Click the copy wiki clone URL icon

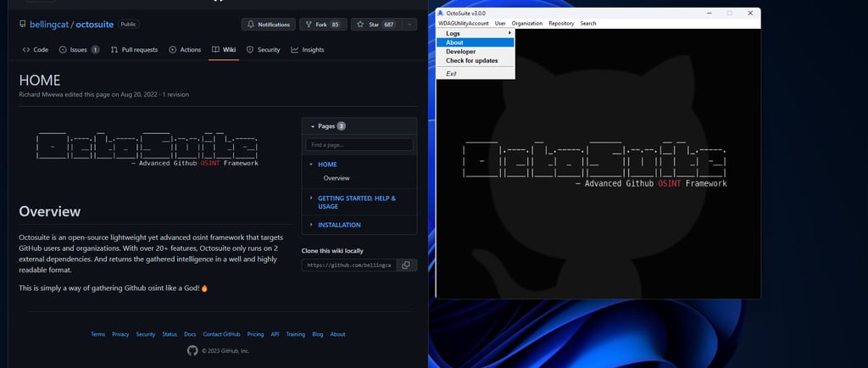pyautogui.click(x=406, y=265)
